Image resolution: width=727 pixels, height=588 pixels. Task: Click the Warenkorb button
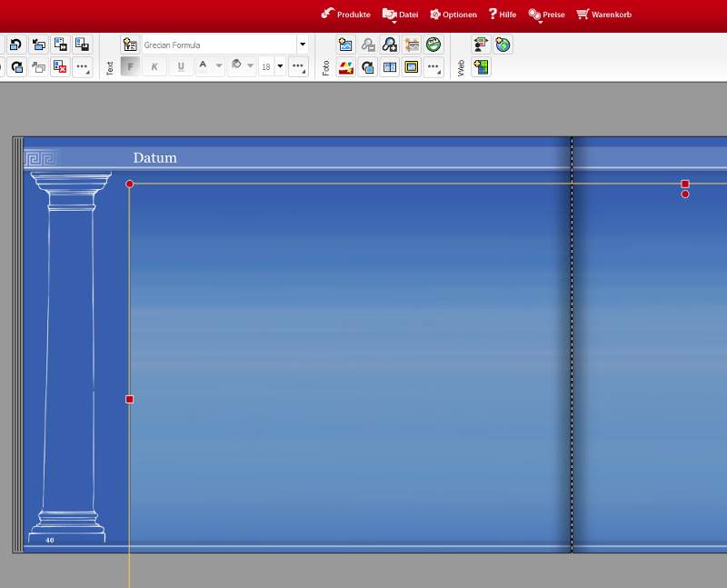[x=603, y=15]
